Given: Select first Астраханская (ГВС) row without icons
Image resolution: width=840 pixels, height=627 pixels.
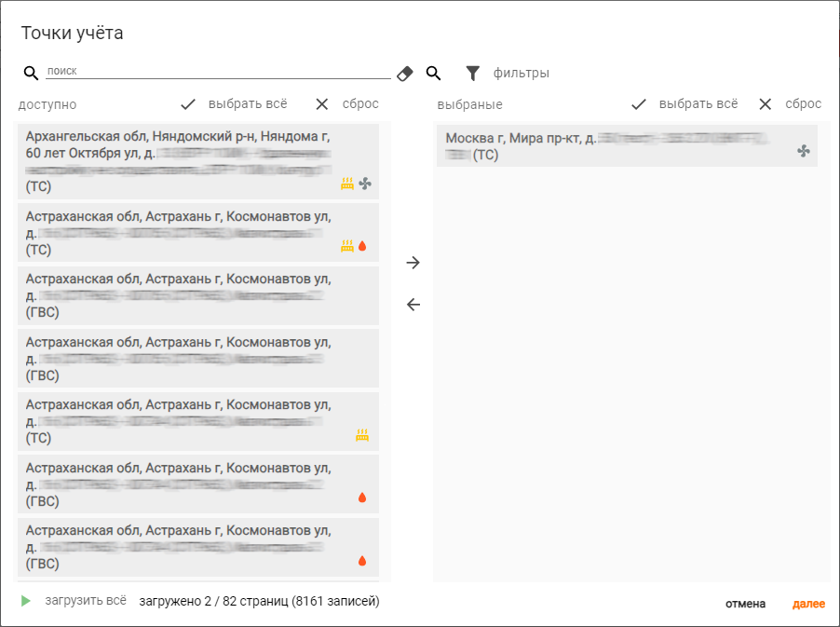Looking at the screenshot, I should click(x=198, y=295).
